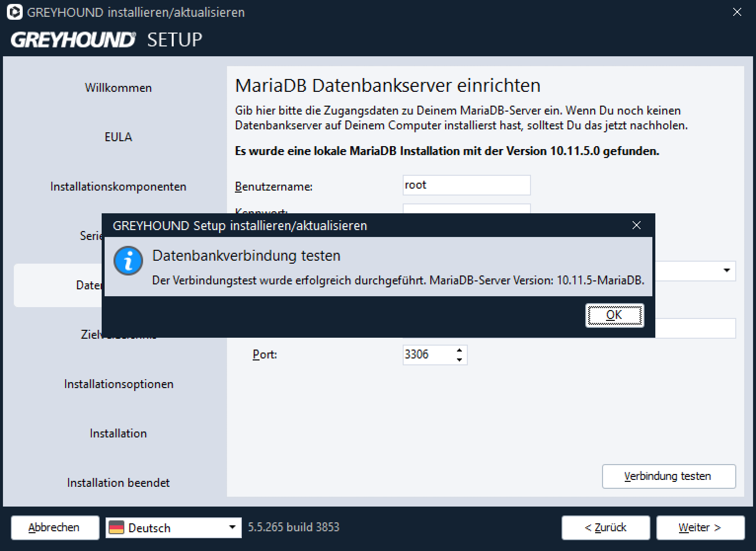756x551 pixels.
Task: Click the MariaDB Datenbankserver einrichten heading
Action: [388, 85]
